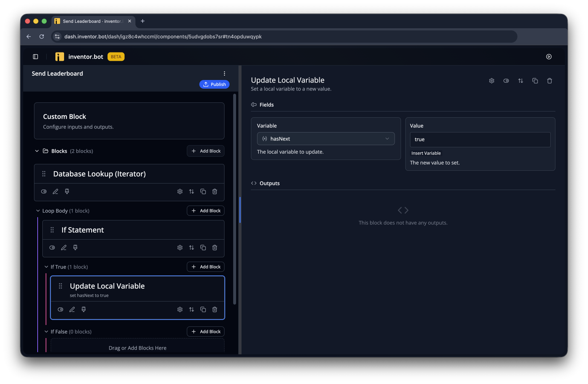Delete the If Statement block

tap(215, 248)
